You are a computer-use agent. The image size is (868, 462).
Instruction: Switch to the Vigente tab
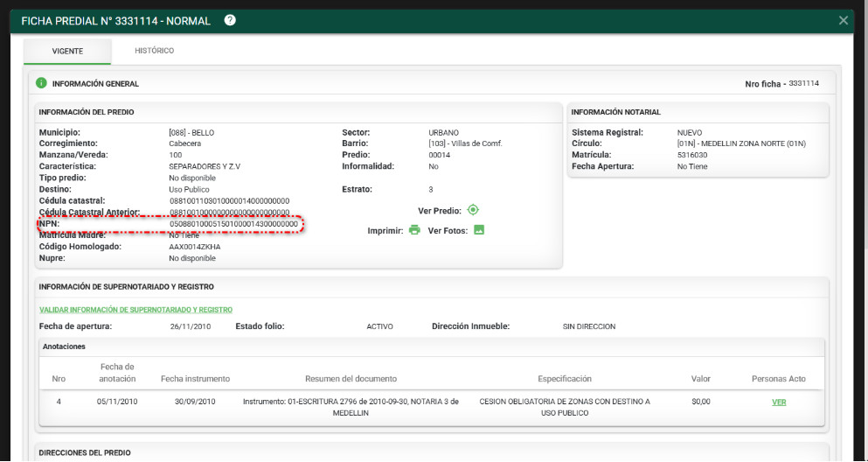click(x=67, y=52)
